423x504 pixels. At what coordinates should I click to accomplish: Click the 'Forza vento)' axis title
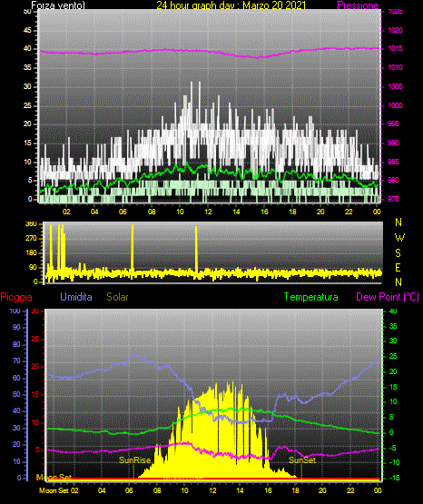(x=58, y=5)
